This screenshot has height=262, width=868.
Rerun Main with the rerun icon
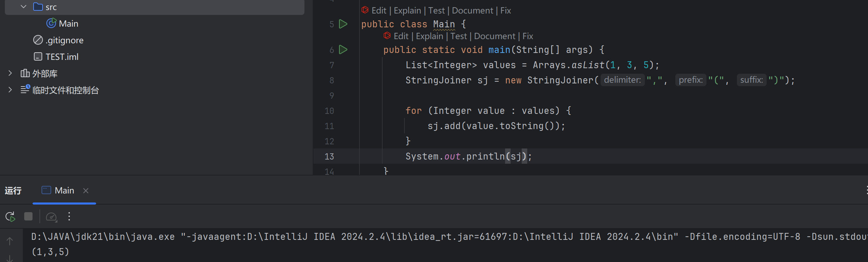tap(10, 217)
